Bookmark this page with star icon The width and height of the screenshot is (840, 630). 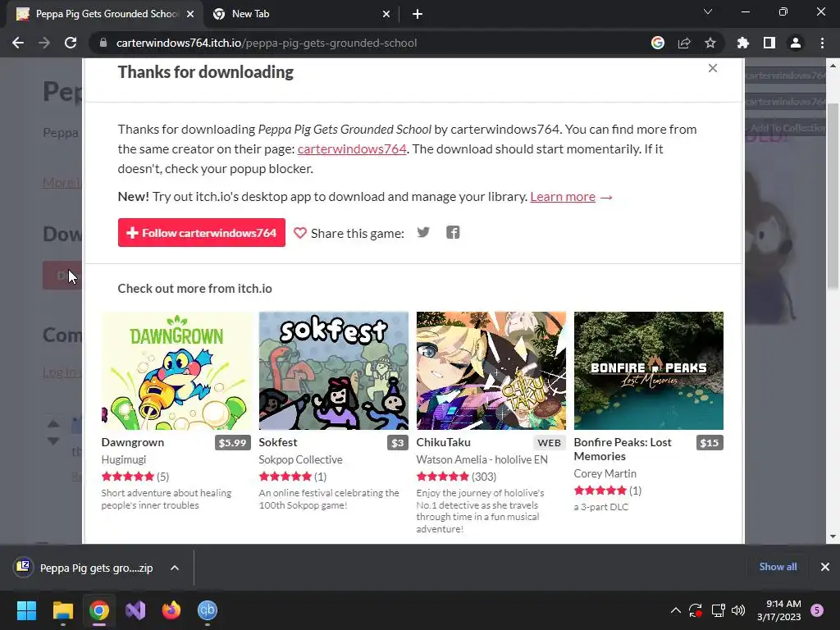coord(710,43)
